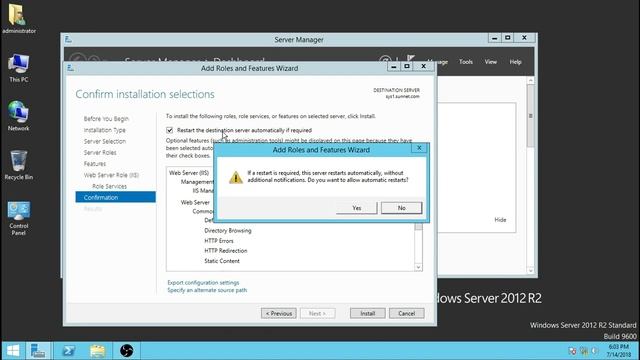Open the Tools menu in Server Manager
640x360 pixels.
click(466, 62)
